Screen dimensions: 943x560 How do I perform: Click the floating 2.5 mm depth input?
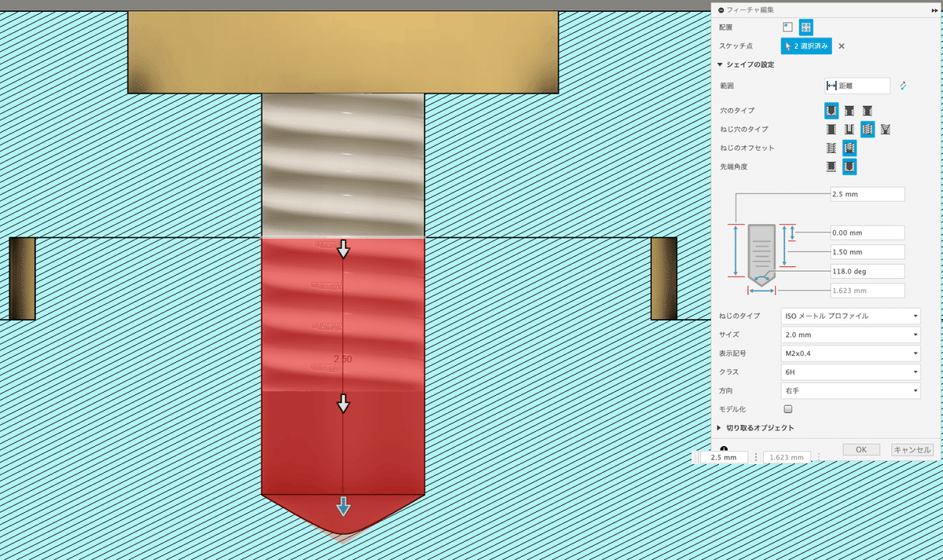coord(724,457)
